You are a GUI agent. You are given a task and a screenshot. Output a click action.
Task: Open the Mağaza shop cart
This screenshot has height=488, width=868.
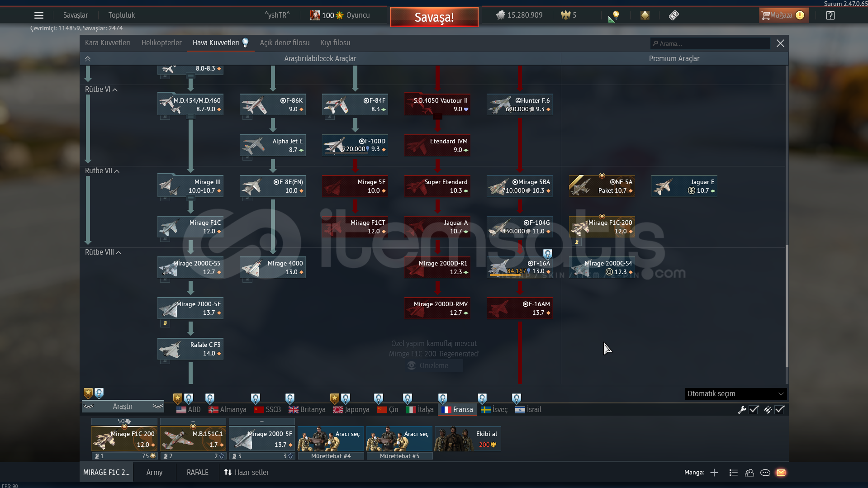coord(783,15)
